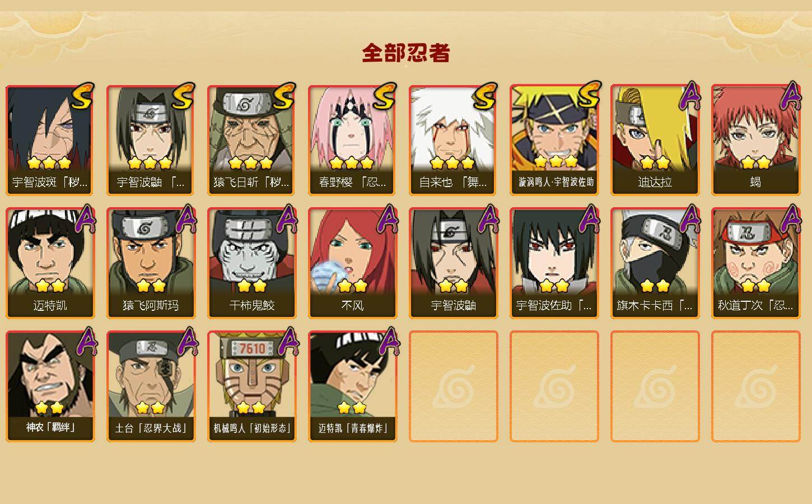Open the 土台「忍界大战」 card
The image size is (812, 504).
click(x=151, y=386)
